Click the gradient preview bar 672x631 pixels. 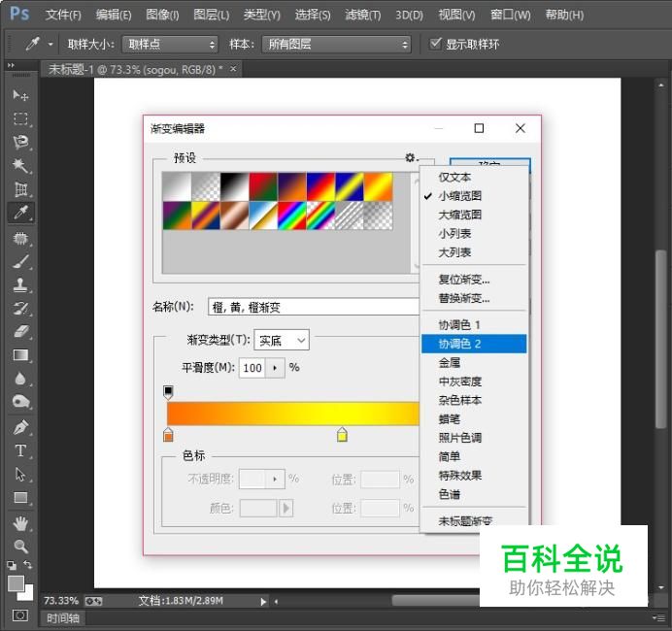[x=292, y=414]
